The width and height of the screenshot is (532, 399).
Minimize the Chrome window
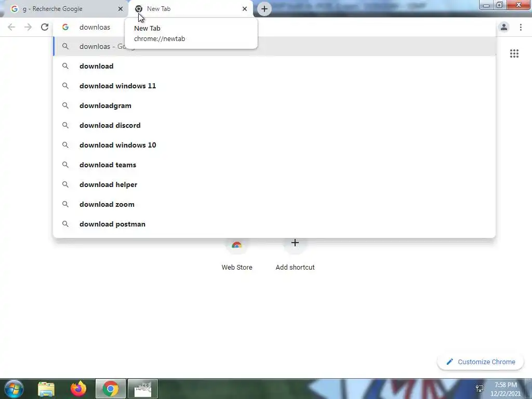click(x=486, y=5)
